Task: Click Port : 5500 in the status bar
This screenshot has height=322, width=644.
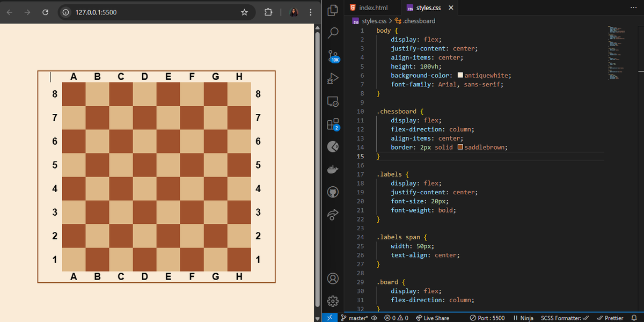Action: pos(487,318)
